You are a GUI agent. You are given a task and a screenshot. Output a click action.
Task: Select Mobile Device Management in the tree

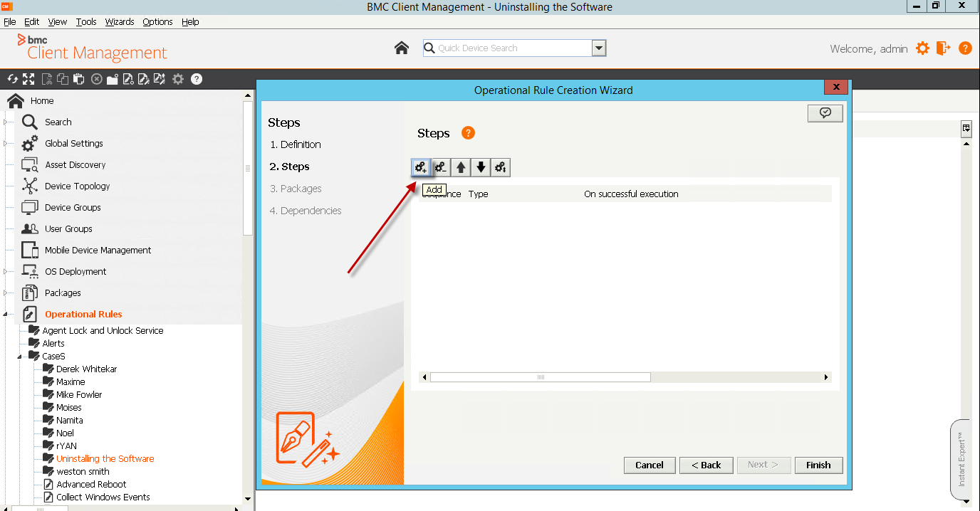(98, 250)
